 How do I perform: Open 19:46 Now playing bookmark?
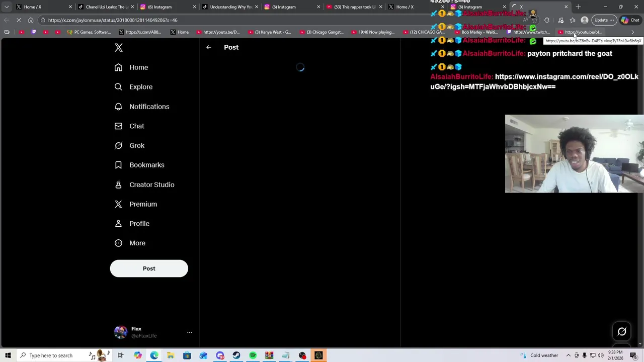coord(373,32)
